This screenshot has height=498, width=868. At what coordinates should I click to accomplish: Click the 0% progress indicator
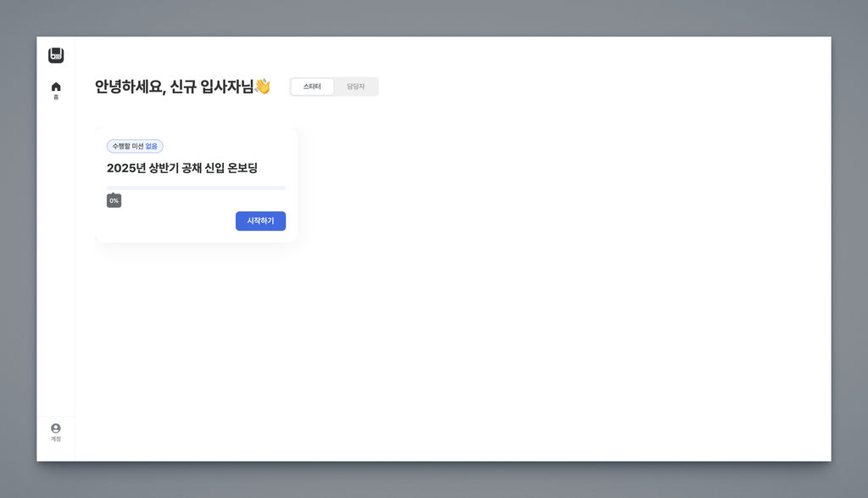coord(114,200)
